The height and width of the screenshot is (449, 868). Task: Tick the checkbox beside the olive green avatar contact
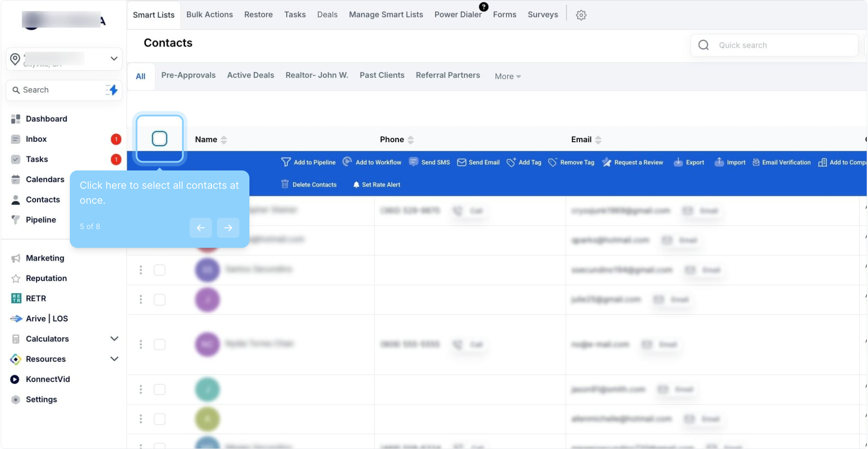pyautogui.click(x=160, y=419)
